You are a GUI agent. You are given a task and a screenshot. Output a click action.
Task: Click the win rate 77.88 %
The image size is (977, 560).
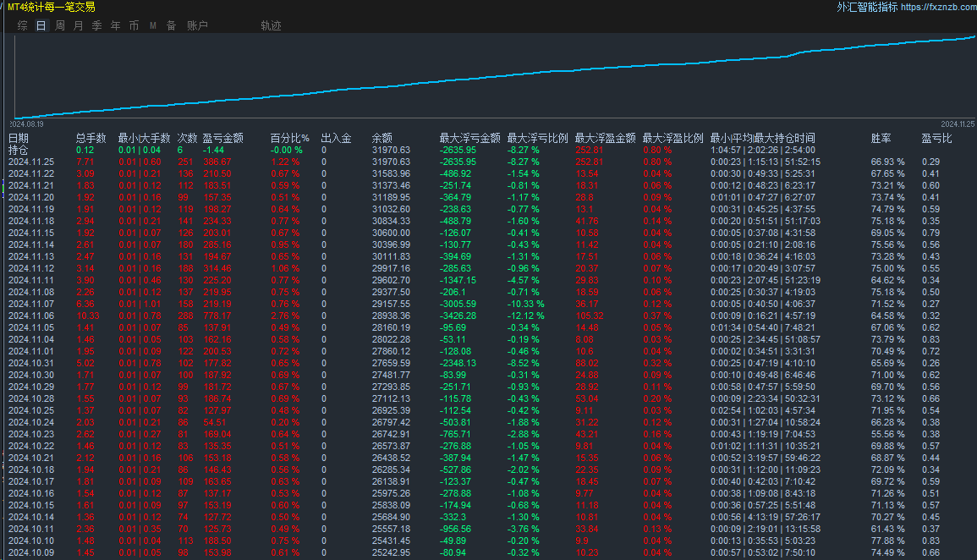click(x=888, y=541)
